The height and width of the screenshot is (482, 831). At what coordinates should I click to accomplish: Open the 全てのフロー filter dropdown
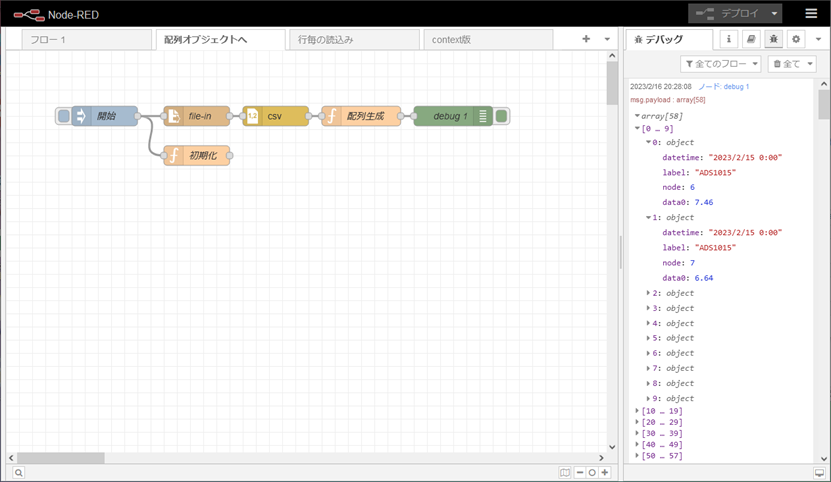(720, 64)
